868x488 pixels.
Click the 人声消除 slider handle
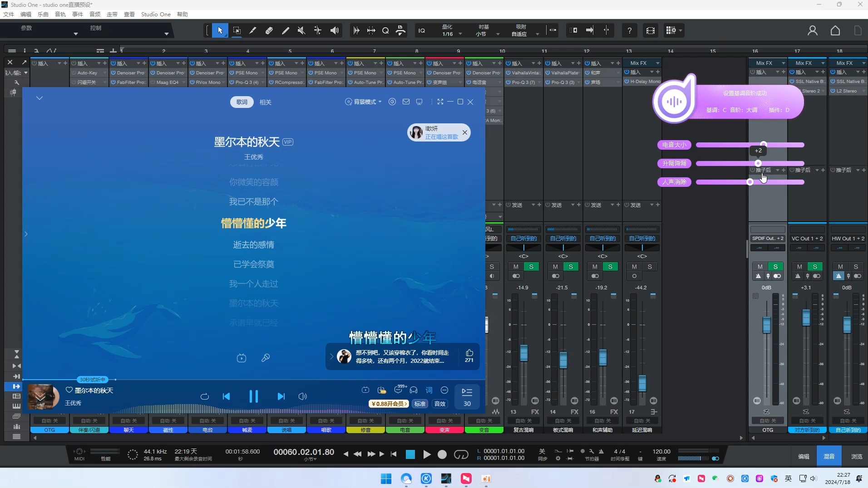point(750,182)
